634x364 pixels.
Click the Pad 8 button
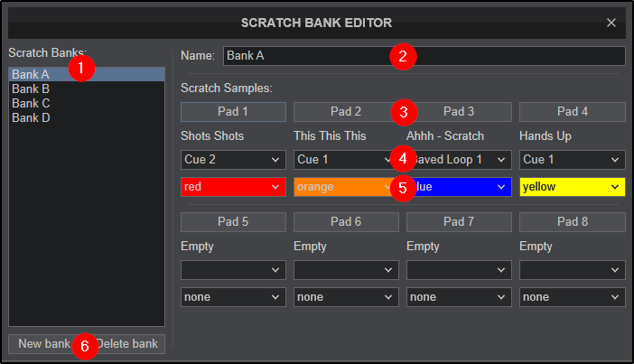pos(572,222)
